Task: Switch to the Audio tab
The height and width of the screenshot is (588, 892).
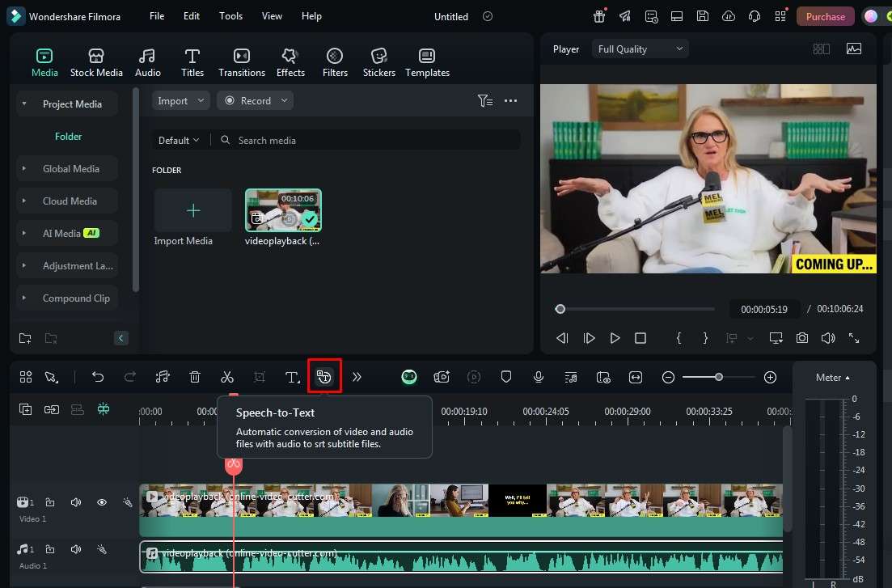Action: pyautogui.click(x=148, y=62)
